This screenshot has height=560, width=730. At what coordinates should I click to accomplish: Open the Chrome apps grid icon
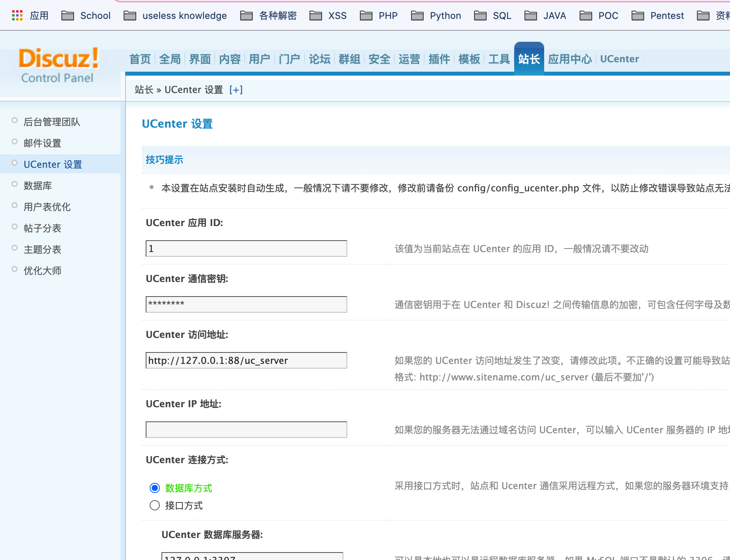tap(17, 16)
